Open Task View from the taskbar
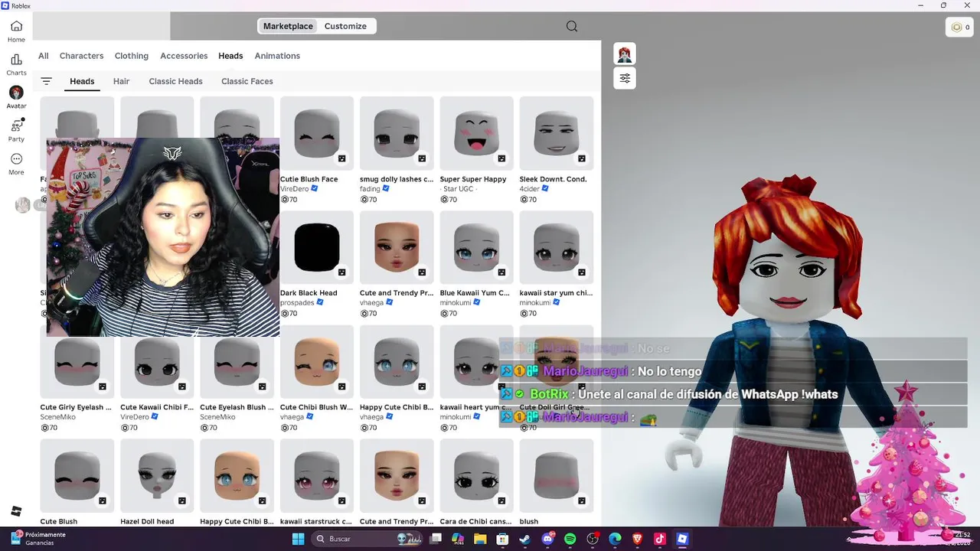Screen dimensions: 980x551 coord(435,540)
